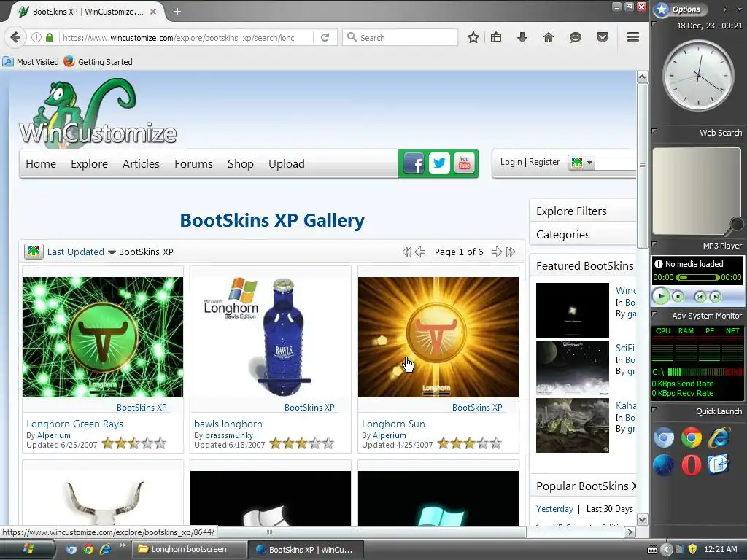The height and width of the screenshot is (560, 747).
Task: Launch Opera from the sidebar Quick Launch
Action: (x=692, y=465)
